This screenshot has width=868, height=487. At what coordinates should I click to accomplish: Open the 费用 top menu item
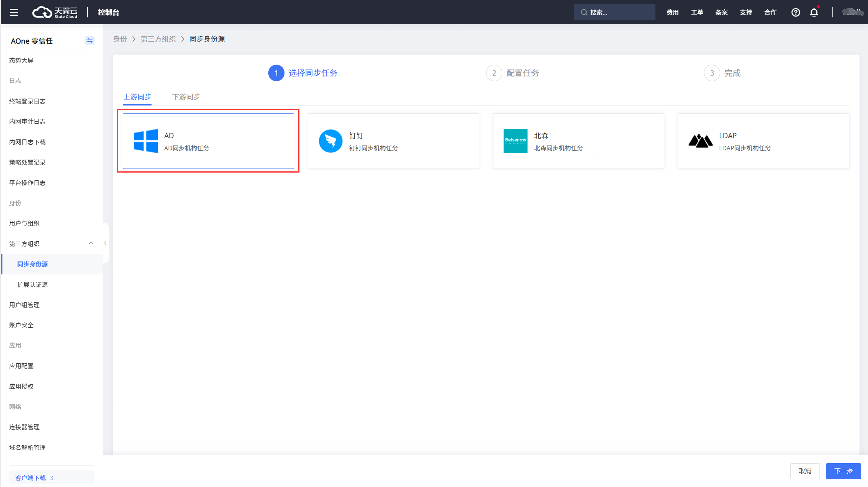(672, 12)
